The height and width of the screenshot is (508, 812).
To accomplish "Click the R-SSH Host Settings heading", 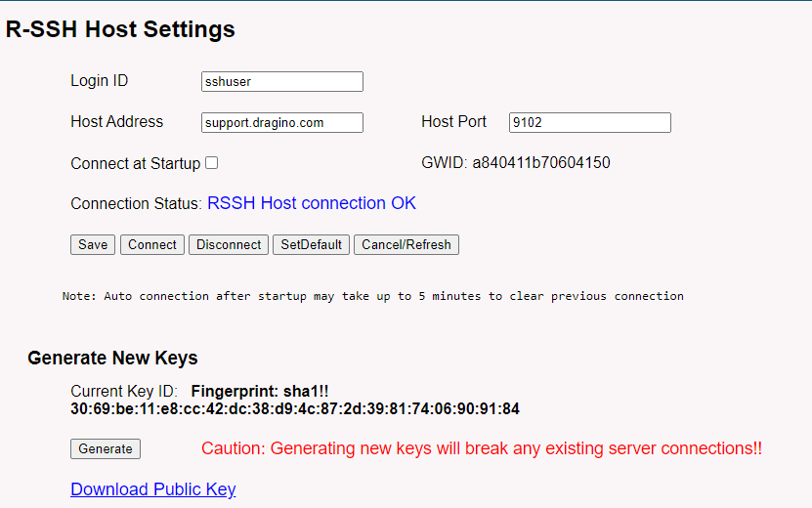I will point(120,29).
